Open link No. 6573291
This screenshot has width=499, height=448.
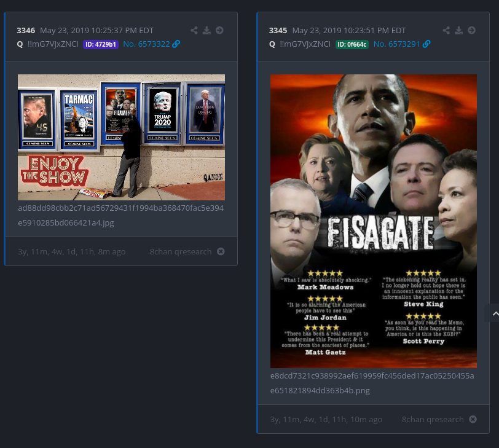coord(396,44)
